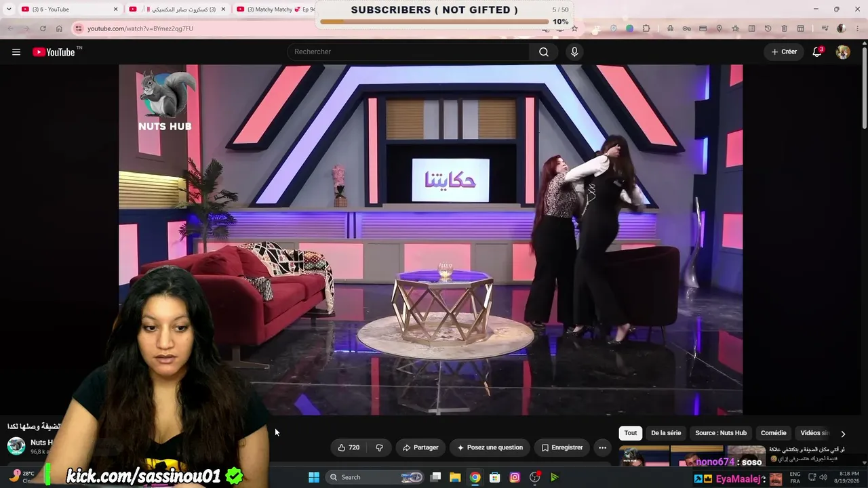Open Task View on taskbar
The height and width of the screenshot is (488, 868).
point(435,477)
